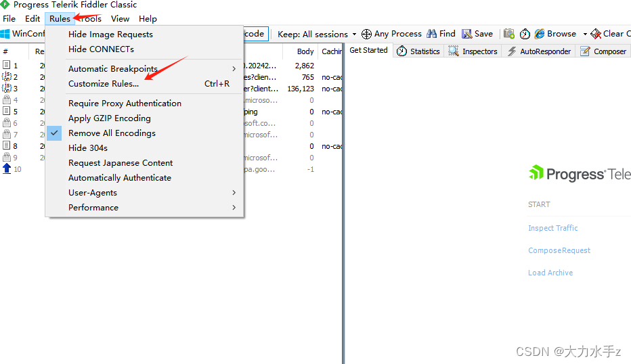This screenshot has height=364, width=631.
Task: Open the Rules menu
Action: pos(60,19)
